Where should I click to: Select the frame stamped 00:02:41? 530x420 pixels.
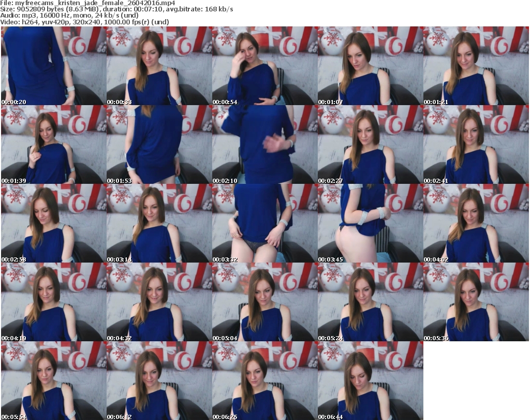476,144
